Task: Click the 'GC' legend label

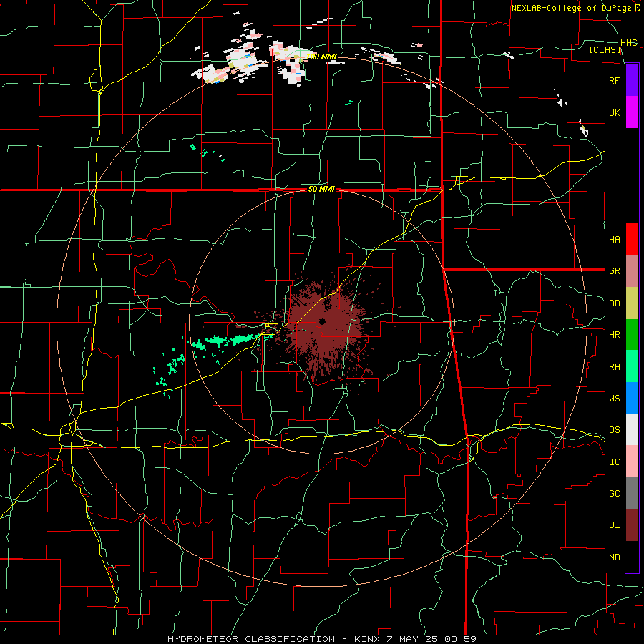Action: pyautogui.click(x=614, y=493)
